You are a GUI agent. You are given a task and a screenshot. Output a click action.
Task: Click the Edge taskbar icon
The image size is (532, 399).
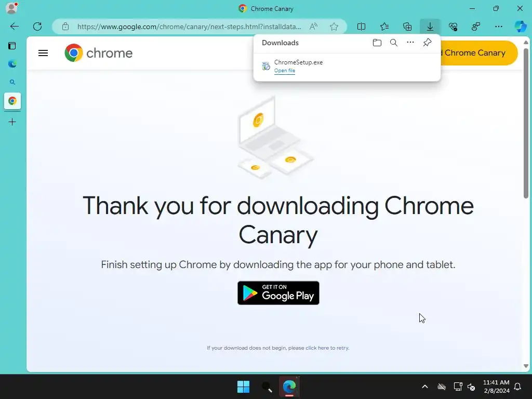pos(289,387)
